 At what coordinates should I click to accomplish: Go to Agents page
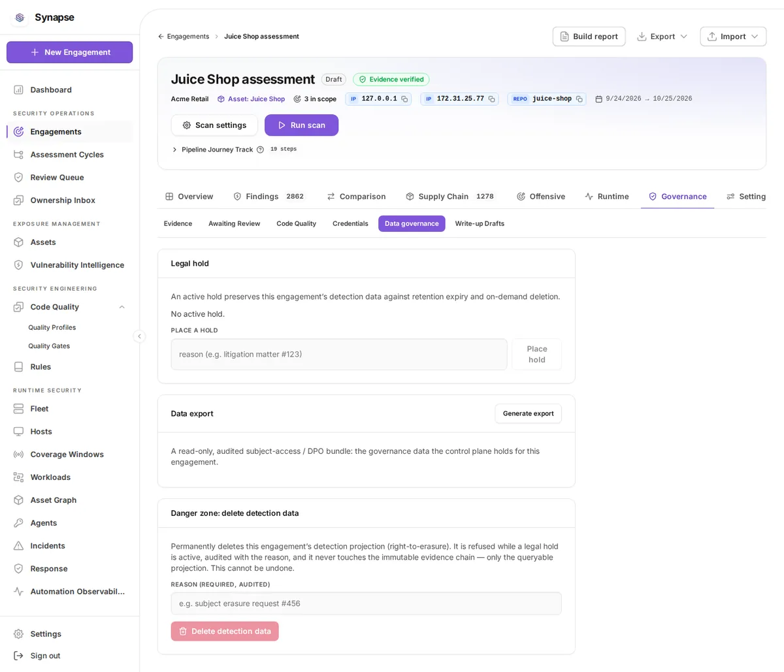[69, 522]
